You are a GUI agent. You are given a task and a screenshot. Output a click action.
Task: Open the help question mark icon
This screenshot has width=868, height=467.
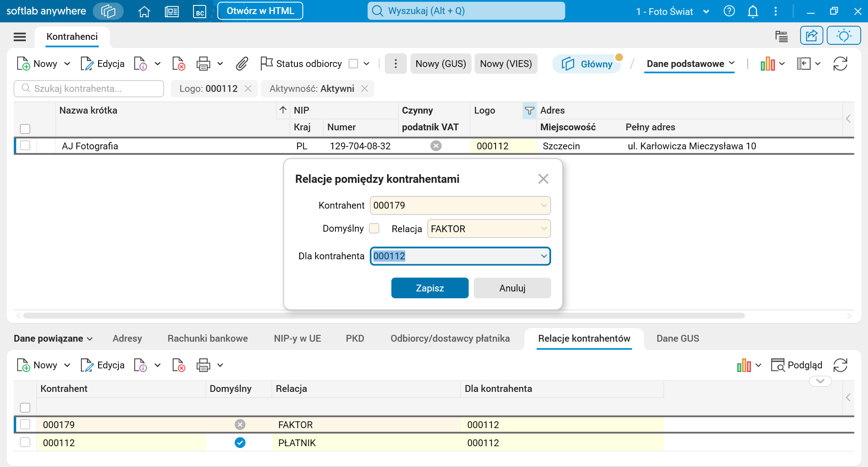point(729,11)
